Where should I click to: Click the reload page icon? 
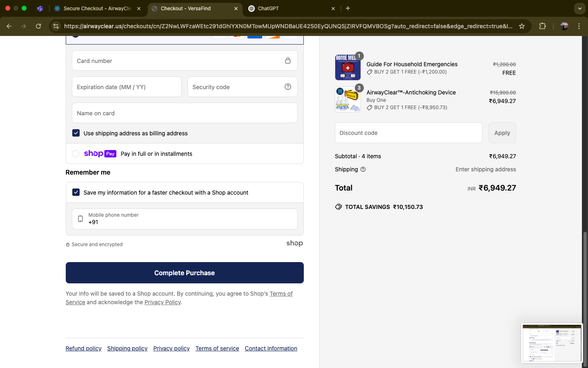coord(38,26)
